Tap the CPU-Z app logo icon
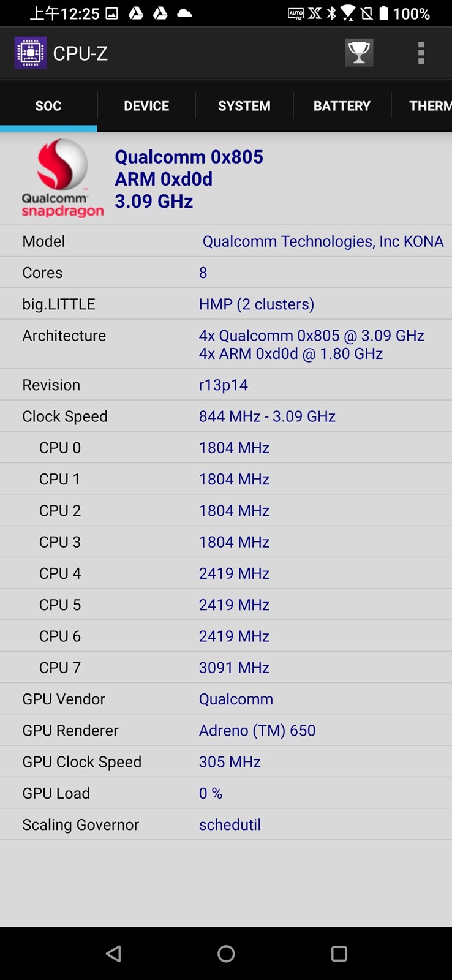The width and height of the screenshot is (452, 980). 30,53
